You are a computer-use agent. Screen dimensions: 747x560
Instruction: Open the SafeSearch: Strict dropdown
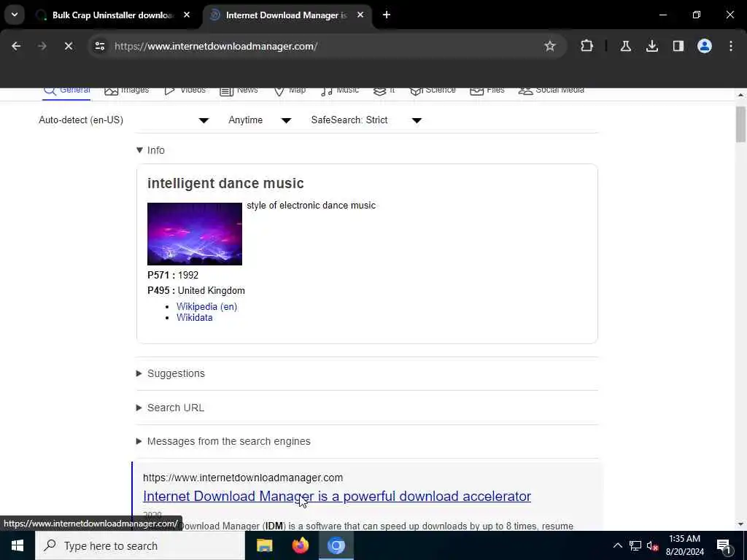click(x=366, y=120)
